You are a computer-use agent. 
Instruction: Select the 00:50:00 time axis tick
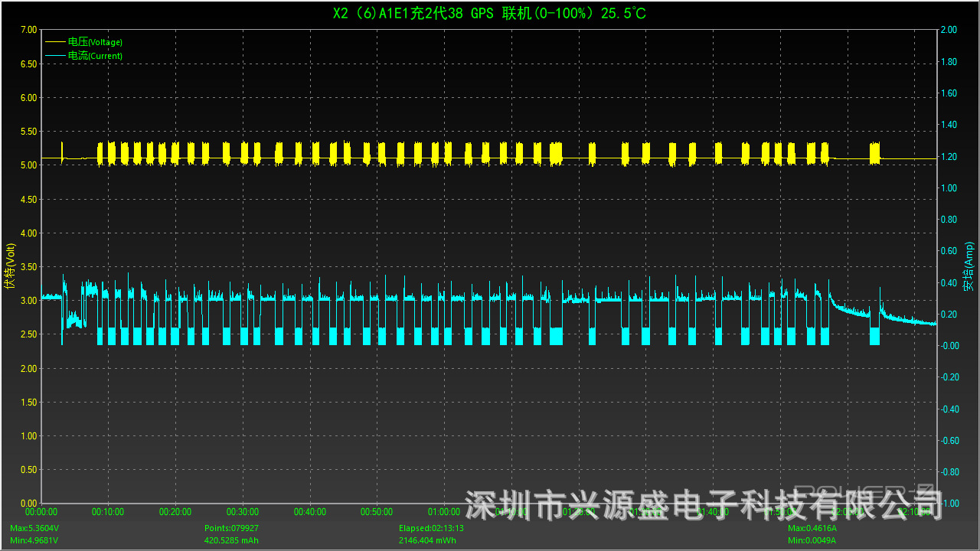(377, 512)
